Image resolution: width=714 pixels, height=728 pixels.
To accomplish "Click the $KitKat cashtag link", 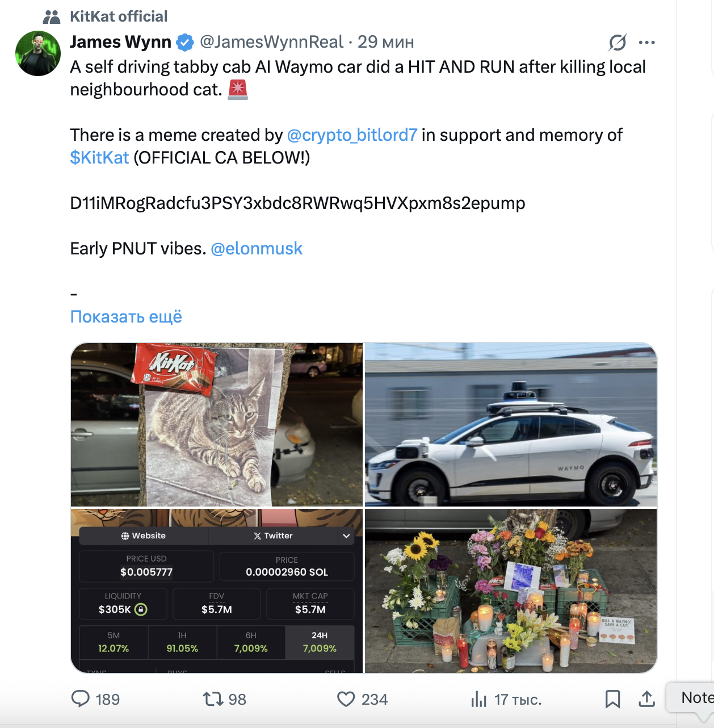I will pos(99,157).
